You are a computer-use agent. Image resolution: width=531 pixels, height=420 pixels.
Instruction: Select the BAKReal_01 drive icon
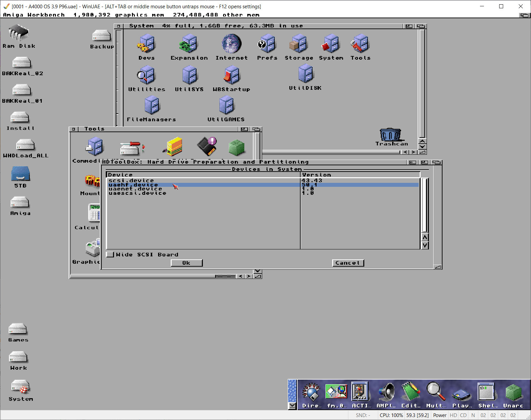pyautogui.click(x=22, y=94)
